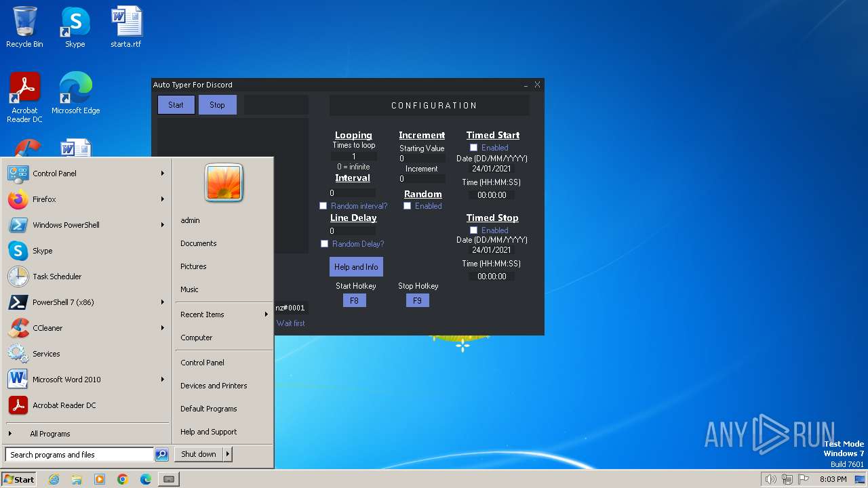Expand PowerShell 7 (x86) jump list arrow
868x488 pixels.
(x=163, y=302)
